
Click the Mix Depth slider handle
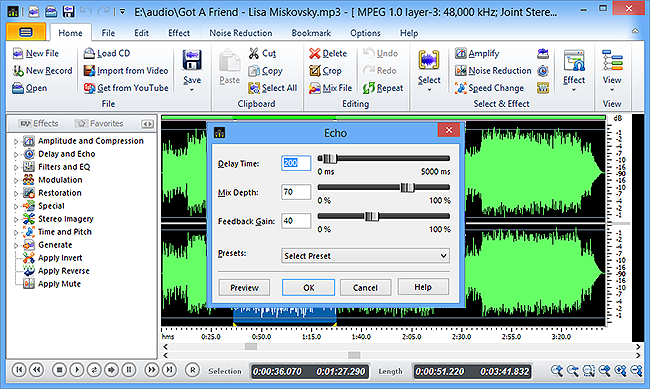click(x=407, y=187)
